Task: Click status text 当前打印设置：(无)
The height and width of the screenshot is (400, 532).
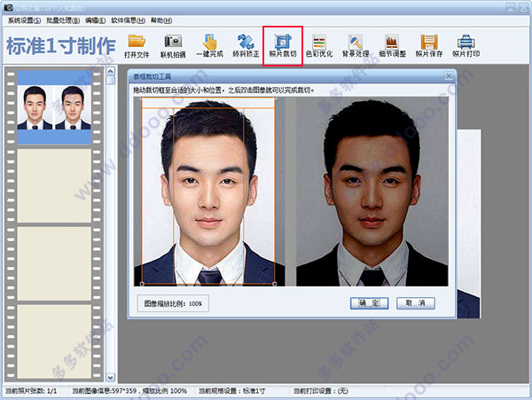Action: [x=321, y=391]
